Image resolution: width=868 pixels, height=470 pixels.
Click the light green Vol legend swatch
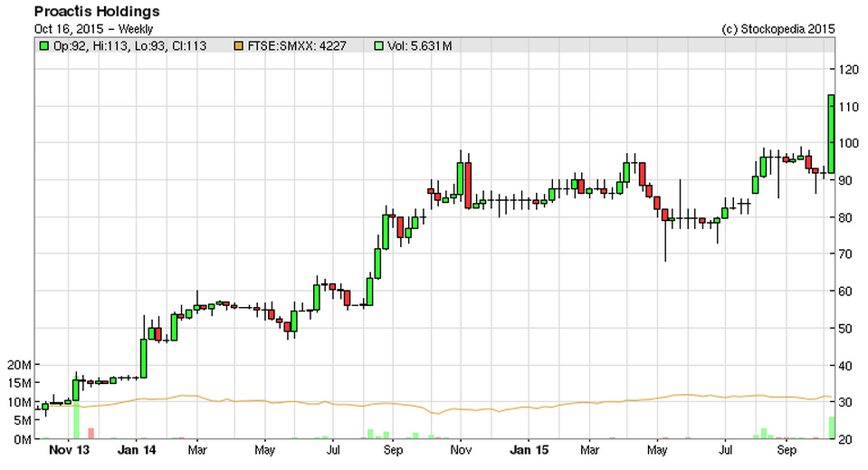click(378, 46)
